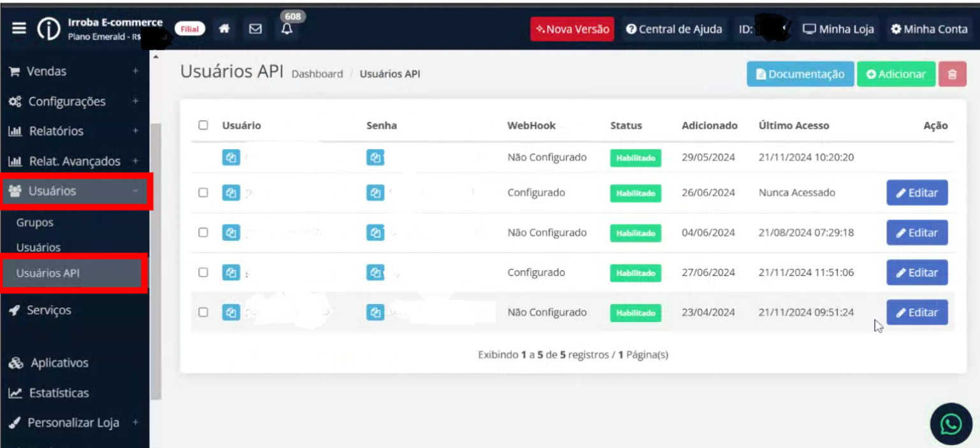Open Minha Loja
Image resolution: width=980 pixels, height=448 pixels.
(x=837, y=29)
